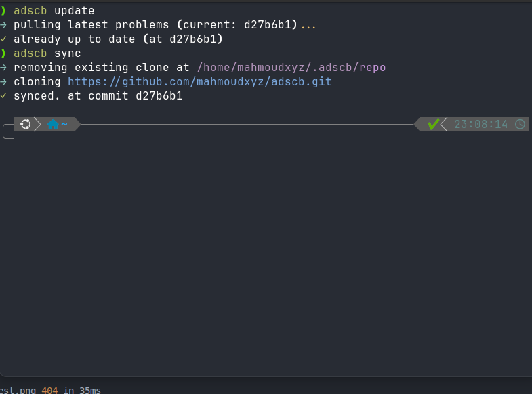Click the orange 404 status code at the bottom
Image resolution: width=532 pixels, height=394 pixels.
point(49,390)
